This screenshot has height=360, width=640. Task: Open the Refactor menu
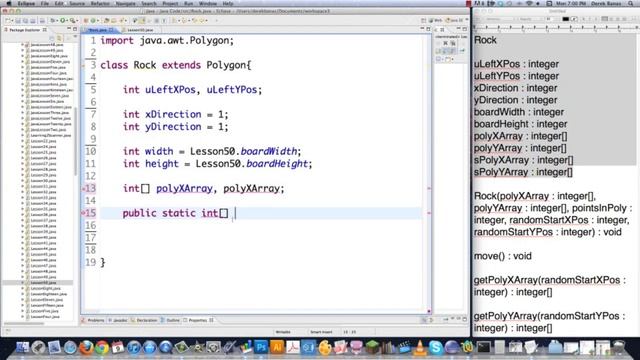coord(100,3)
